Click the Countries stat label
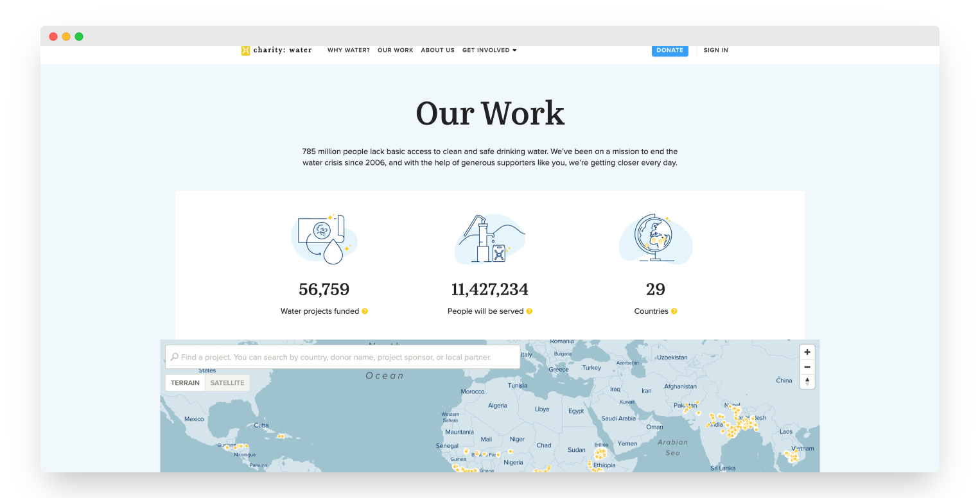 tap(651, 311)
